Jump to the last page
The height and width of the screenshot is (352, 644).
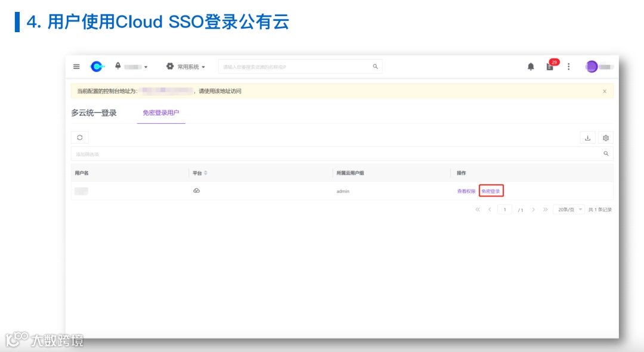tap(546, 210)
